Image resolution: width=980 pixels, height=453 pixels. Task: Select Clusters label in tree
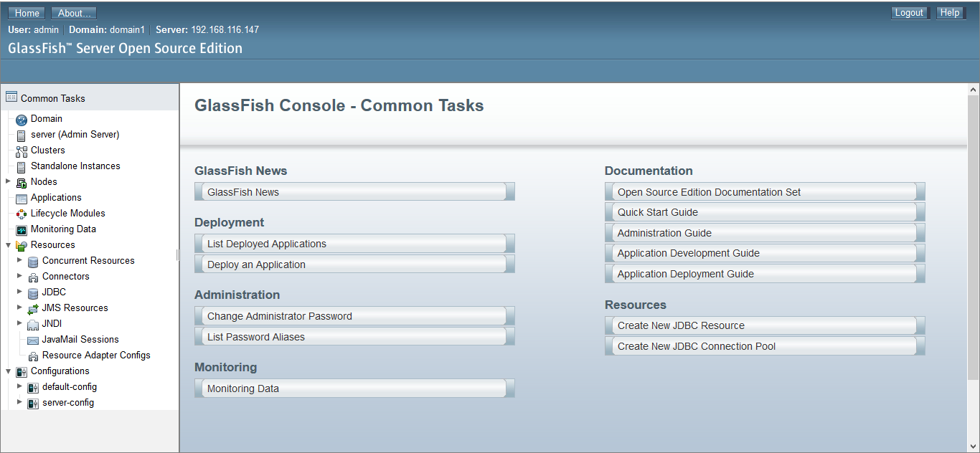click(x=48, y=150)
